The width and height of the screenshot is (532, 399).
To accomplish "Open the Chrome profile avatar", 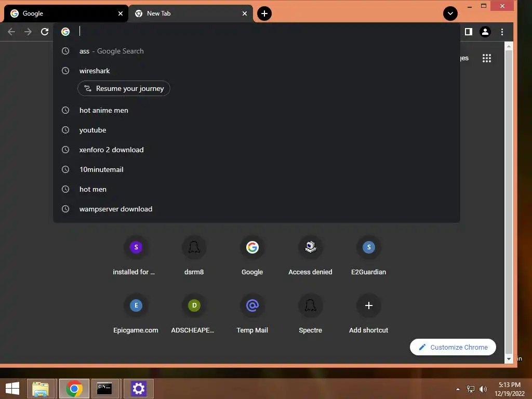I will click(x=485, y=32).
